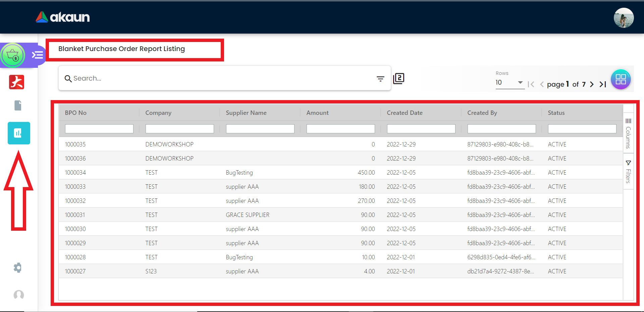Click the Search input field
This screenshot has width=644, height=312.
point(221,78)
